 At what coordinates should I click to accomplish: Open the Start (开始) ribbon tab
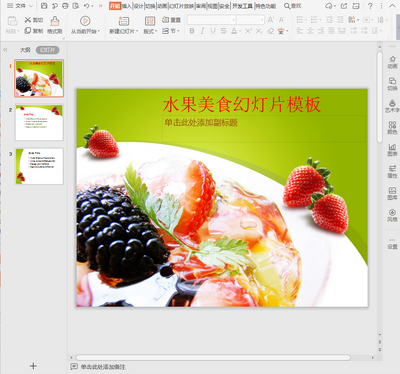click(115, 6)
